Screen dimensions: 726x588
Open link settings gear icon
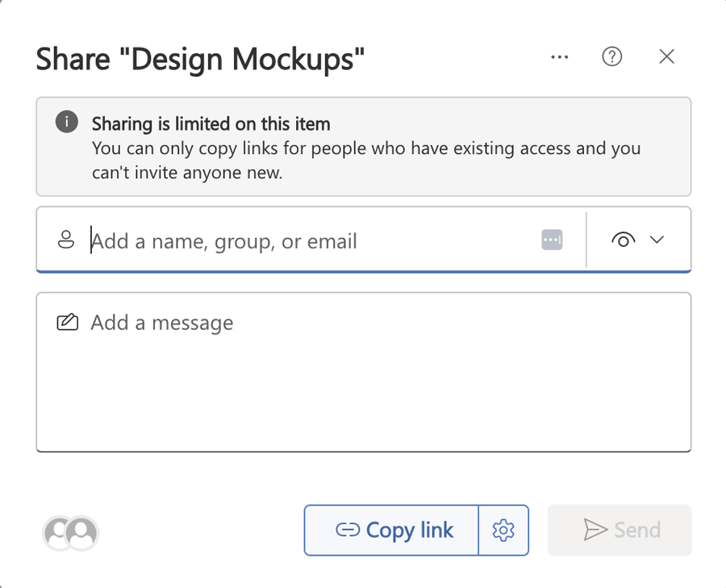click(503, 530)
